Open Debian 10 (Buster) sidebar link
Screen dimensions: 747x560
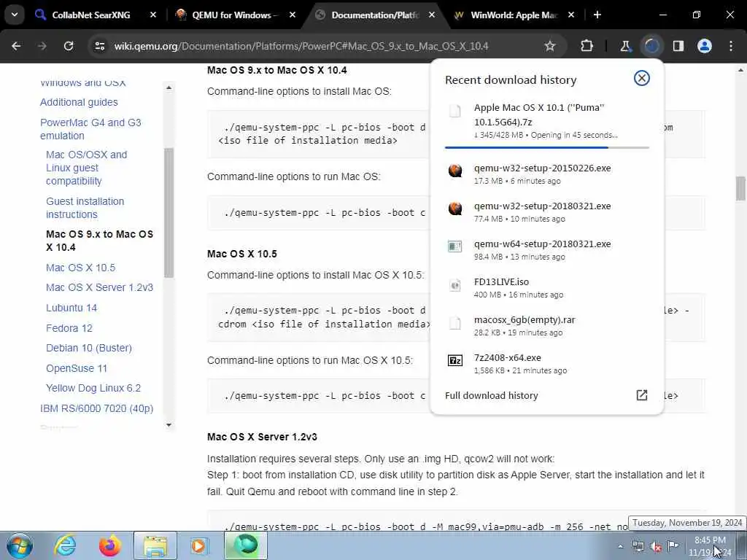[x=88, y=348]
